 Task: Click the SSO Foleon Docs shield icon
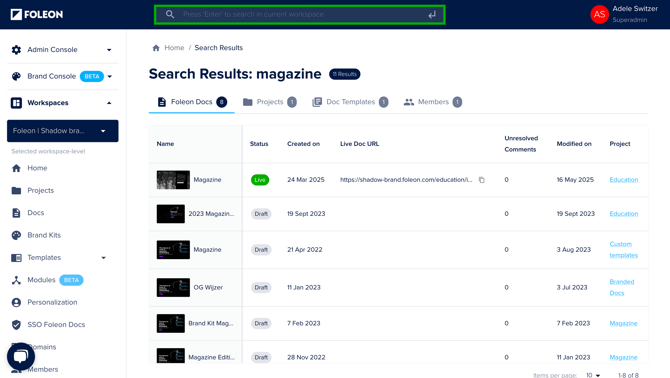[x=16, y=325]
